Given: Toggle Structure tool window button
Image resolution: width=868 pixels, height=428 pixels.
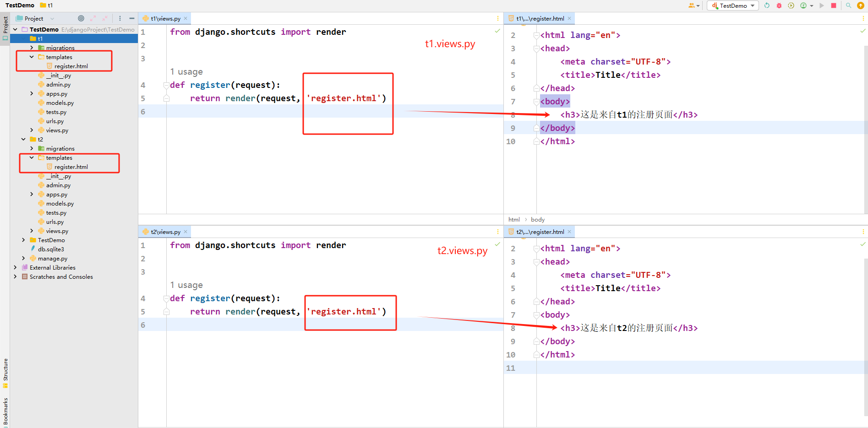Looking at the screenshot, I should pyautogui.click(x=5, y=373).
